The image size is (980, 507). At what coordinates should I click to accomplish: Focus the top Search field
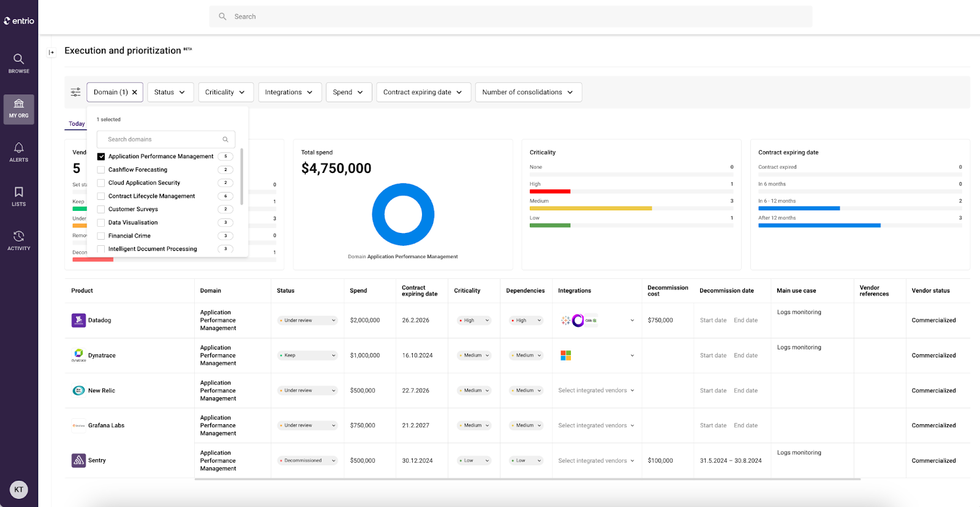pyautogui.click(x=511, y=17)
